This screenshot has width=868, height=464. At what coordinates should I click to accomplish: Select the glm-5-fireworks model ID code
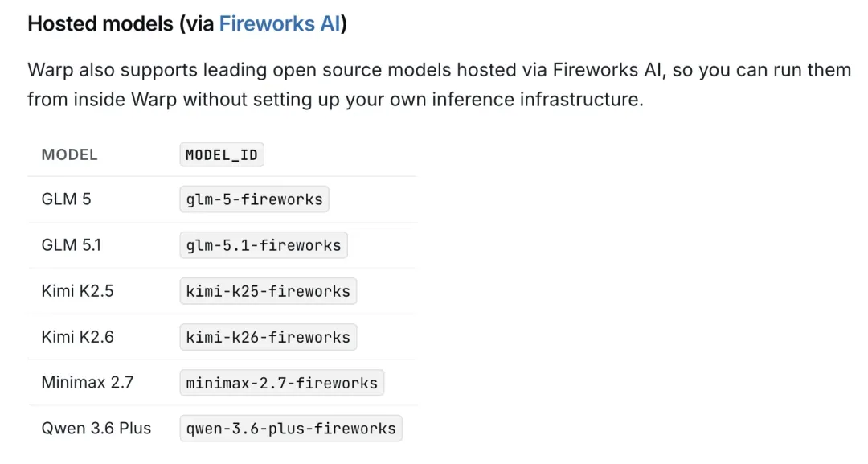pos(254,199)
